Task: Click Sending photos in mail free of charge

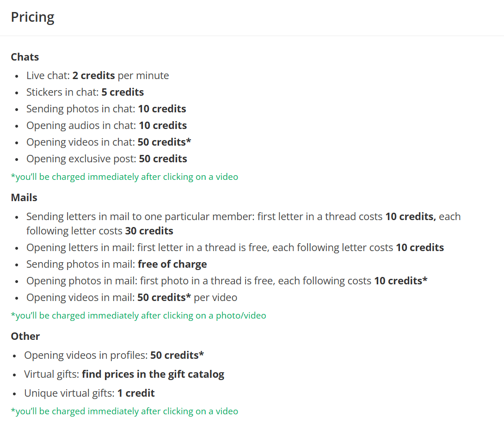Action: click(117, 264)
